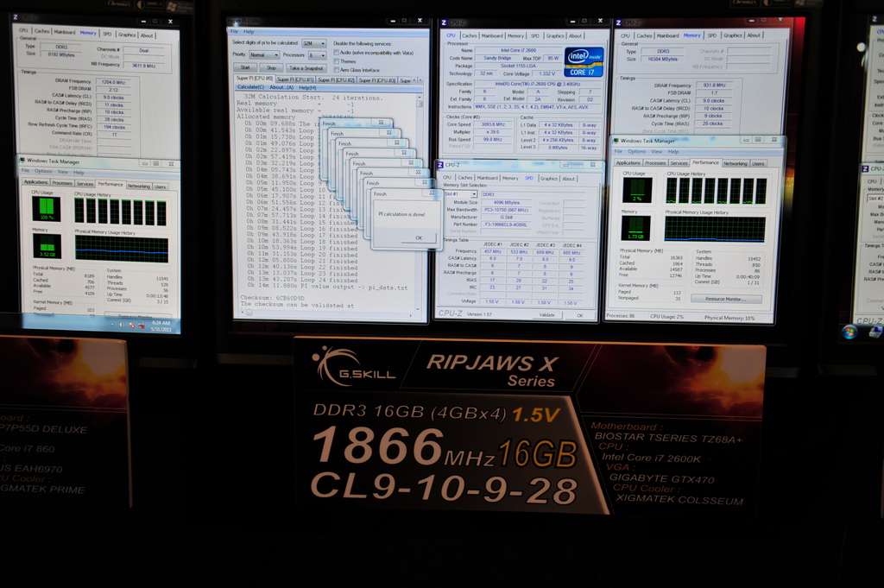The image size is (884, 588).
Task: Click Validate button in CPU-Z SPD window
Action: [x=546, y=315]
